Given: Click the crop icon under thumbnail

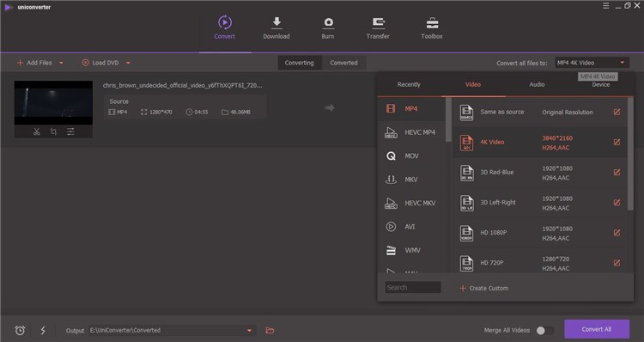Looking at the screenshot, I should click(53, 131).
